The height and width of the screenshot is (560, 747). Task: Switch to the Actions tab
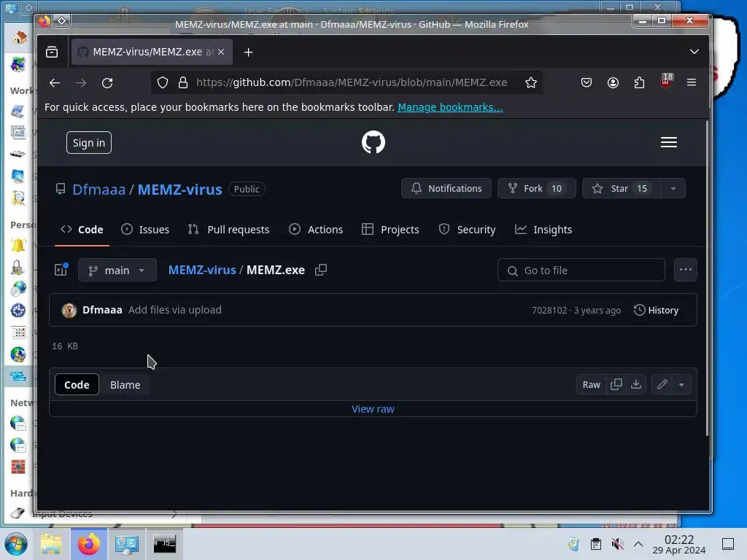pos(316,230)
